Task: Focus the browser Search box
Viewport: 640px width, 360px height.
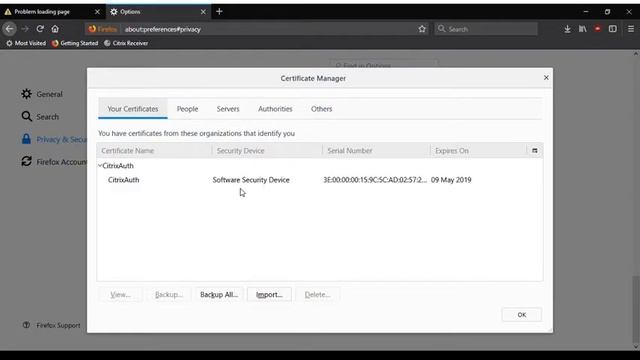Action: (486, 29)
